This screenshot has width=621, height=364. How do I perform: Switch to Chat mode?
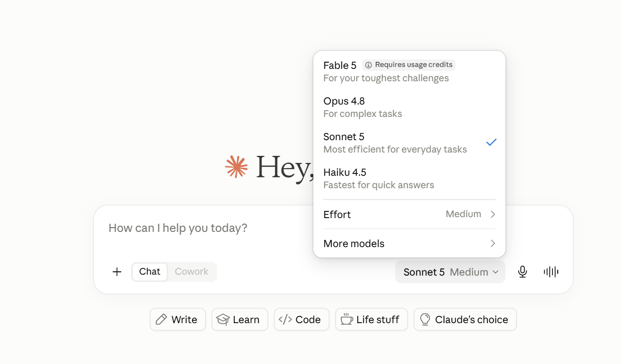coord(150,272)
